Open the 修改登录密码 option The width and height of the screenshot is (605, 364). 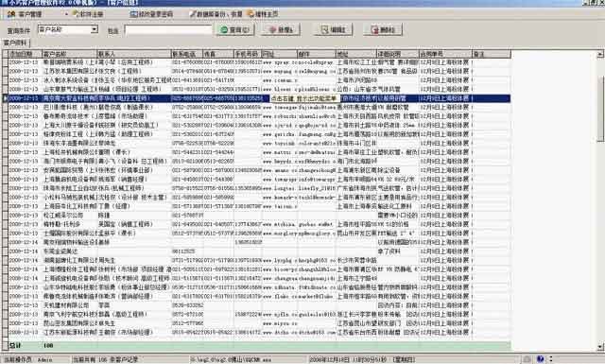point(151,14)
